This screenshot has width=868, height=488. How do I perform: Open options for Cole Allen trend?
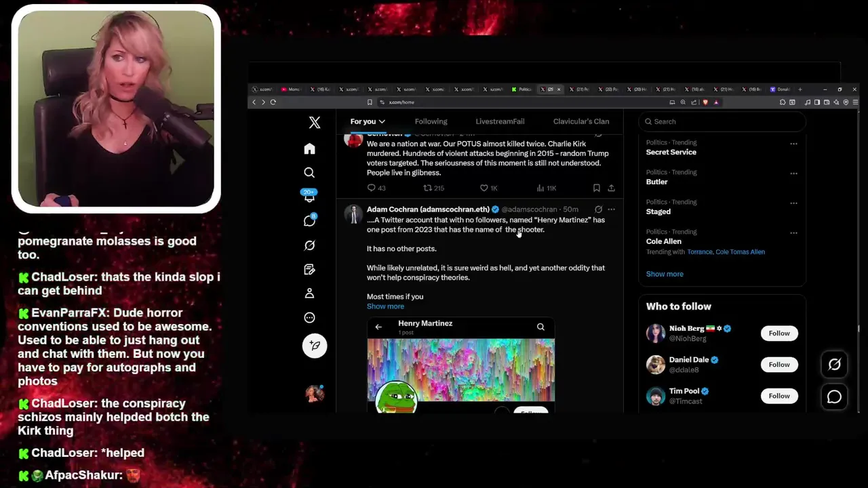[x=793, y=233]
